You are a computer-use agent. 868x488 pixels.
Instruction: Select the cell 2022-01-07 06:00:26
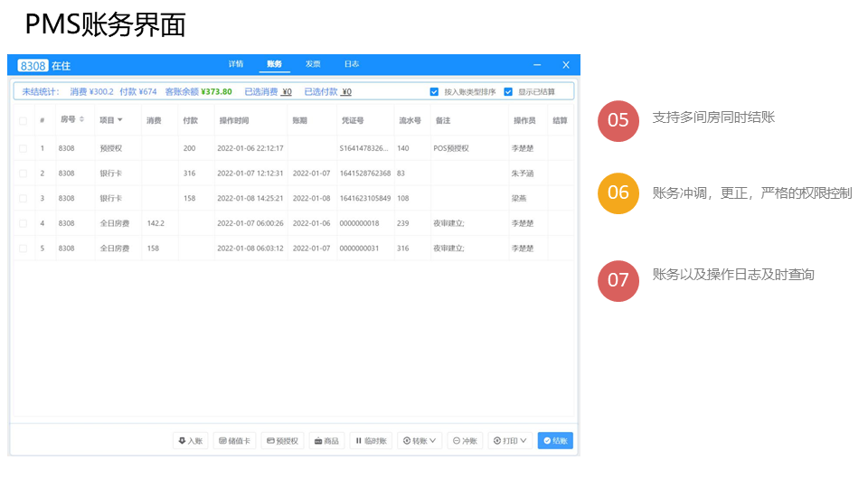click(250, 223)
